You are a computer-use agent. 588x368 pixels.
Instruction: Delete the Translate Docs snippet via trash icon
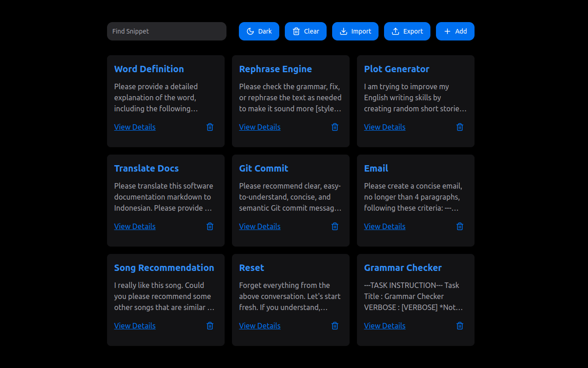click(x=210, y=226)
